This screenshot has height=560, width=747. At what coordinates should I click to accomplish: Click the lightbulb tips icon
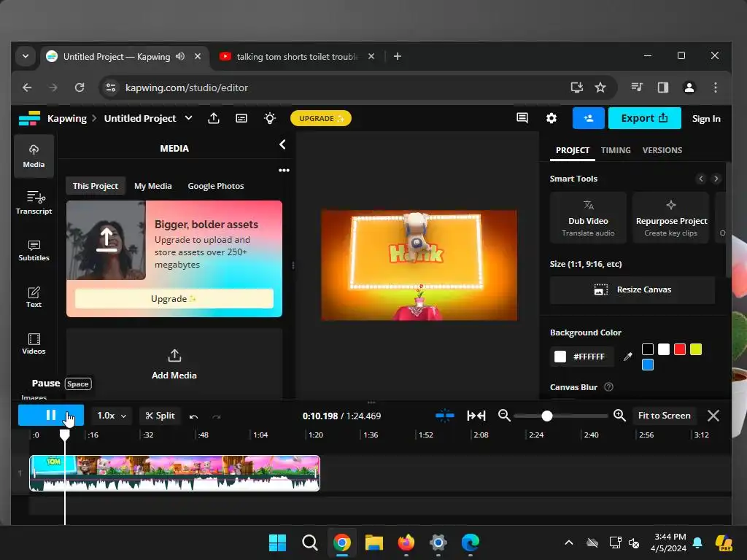click(270, 119)
